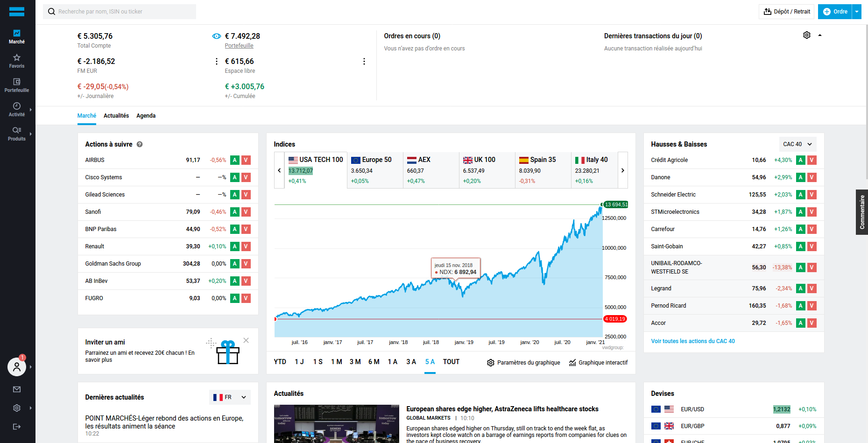Image resolution: width=868 pixels, height=443 pixels.
Task: Click the logout icon in sidebar
Action: [17, 427]
